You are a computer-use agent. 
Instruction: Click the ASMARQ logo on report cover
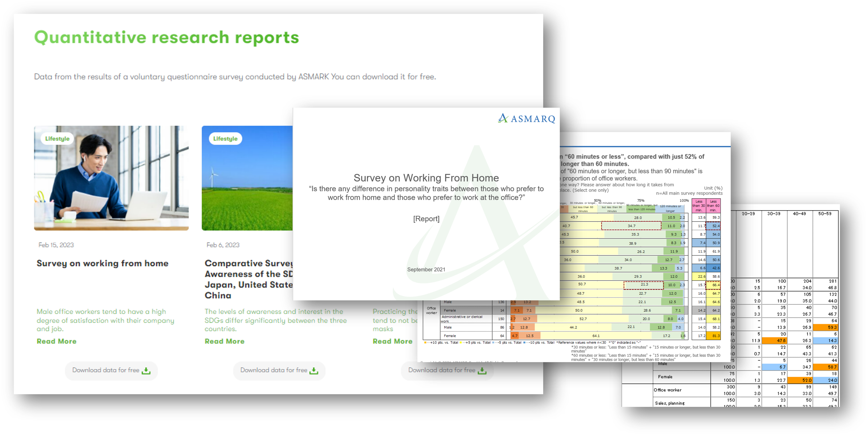[x=526, y=118]
